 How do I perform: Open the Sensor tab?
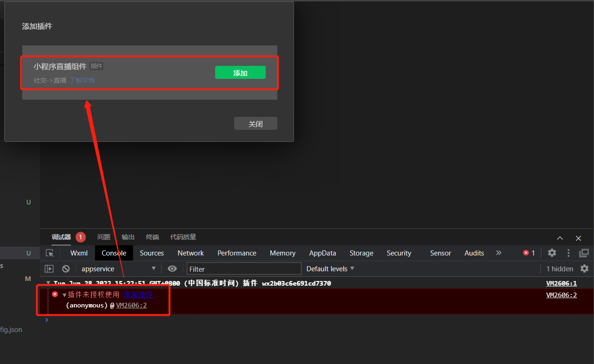pos(441,253)
